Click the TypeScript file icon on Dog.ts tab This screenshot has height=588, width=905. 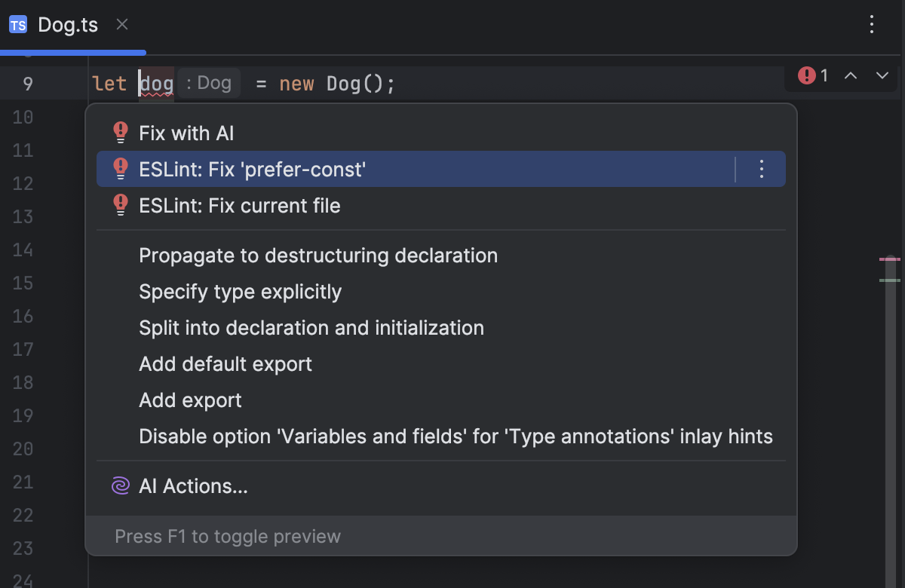tap(18, 25)
